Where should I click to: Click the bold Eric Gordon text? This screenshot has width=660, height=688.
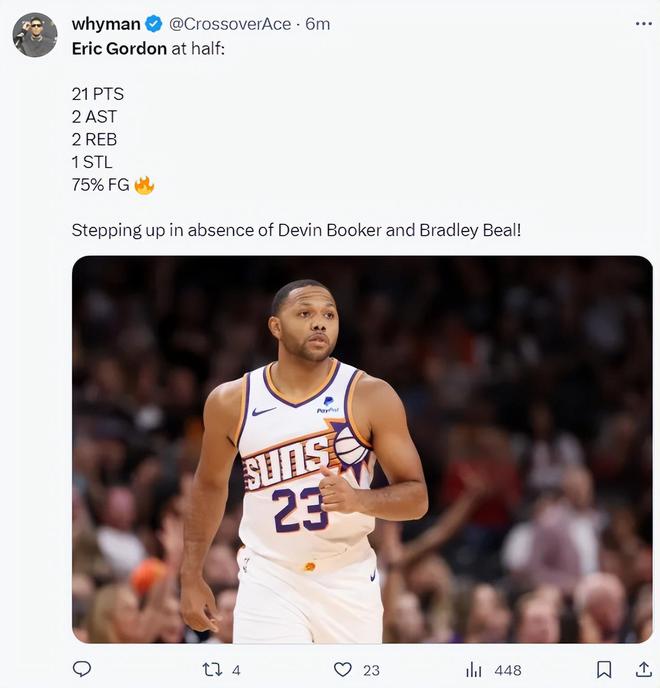119,48
